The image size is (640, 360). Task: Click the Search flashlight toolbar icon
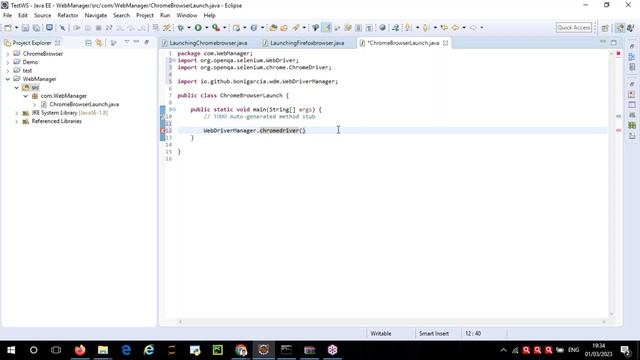(x=296, y=28)
